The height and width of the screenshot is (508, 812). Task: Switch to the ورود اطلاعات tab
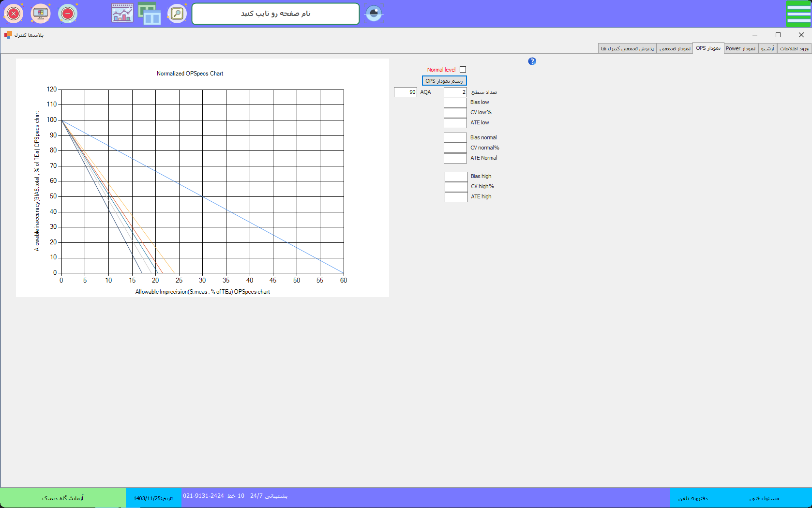point(794,48)
